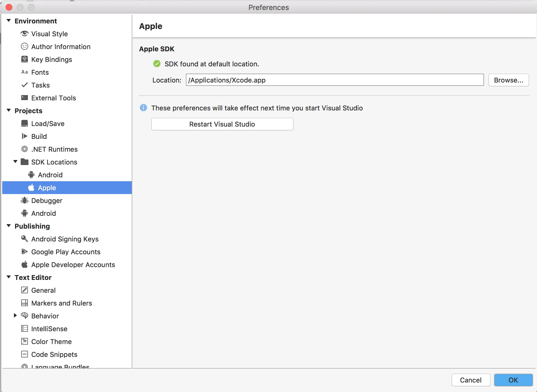537x392 pixels.
Task: Click the Key Bindings icon
Action: pos(25,59)
